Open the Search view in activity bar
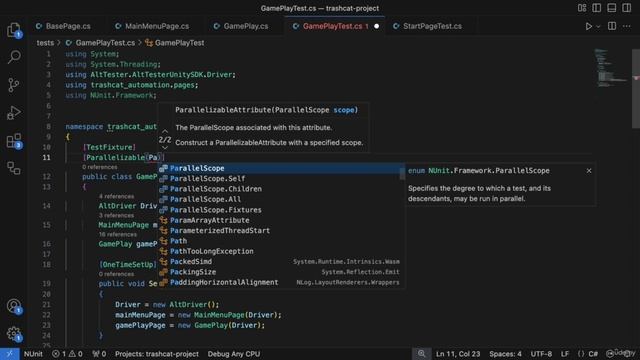Viewport: 640px width, 360px height. tap(14, 57)
